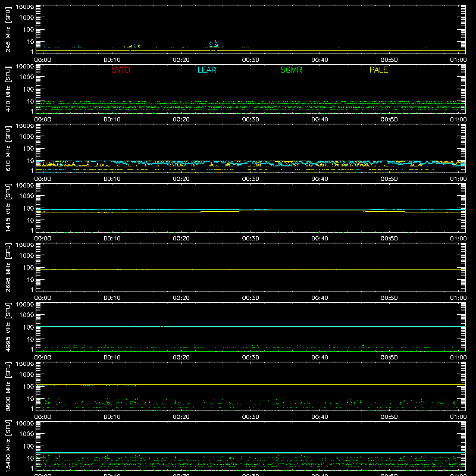Click the red SVTO legend label
Screen dimensions: 476x476
[121, 70]
